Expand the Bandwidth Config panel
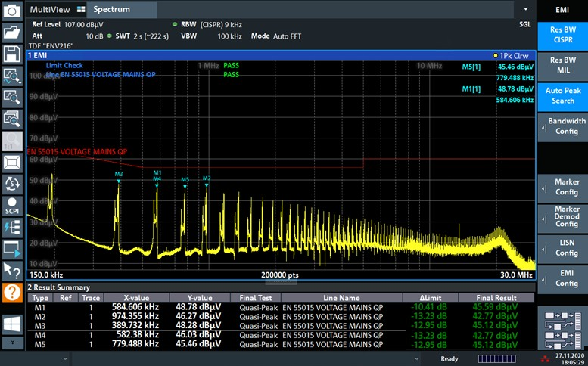Screen dimensions: 588x366 [562, 126]
